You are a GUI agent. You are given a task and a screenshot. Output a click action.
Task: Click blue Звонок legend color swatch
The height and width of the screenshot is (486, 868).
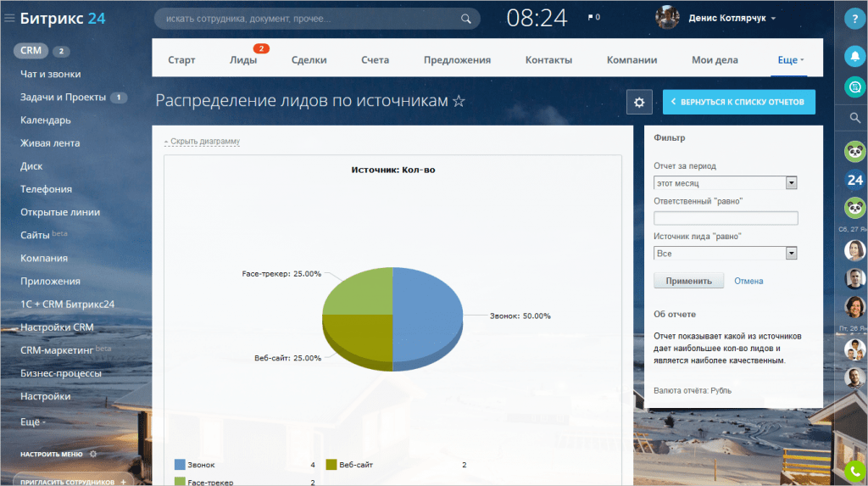[x=180, y=465]
